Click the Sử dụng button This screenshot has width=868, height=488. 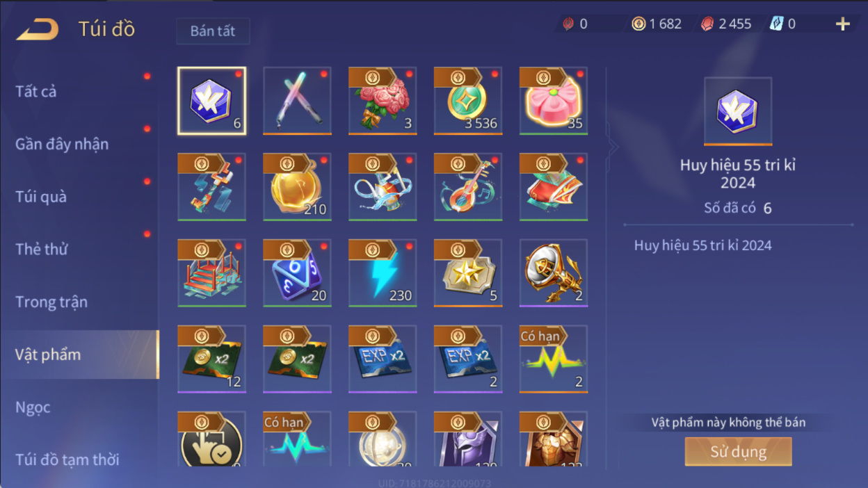(x=738, y=452)
